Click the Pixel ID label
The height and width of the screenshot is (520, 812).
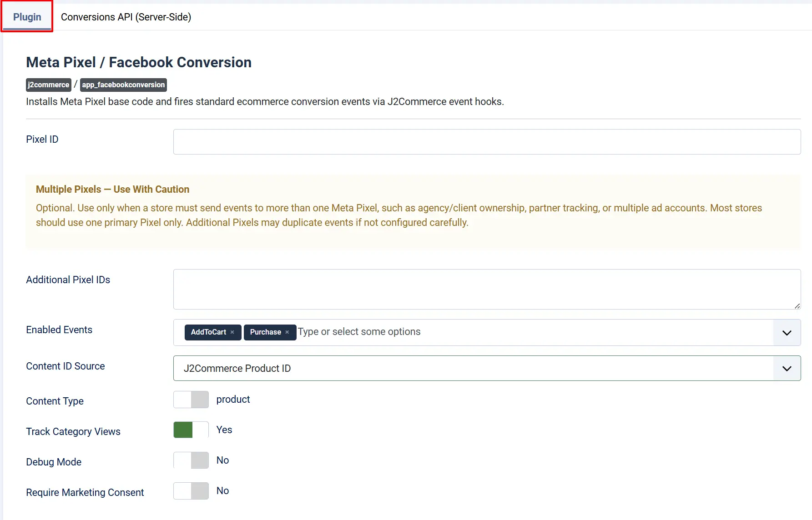pos(42,140)
